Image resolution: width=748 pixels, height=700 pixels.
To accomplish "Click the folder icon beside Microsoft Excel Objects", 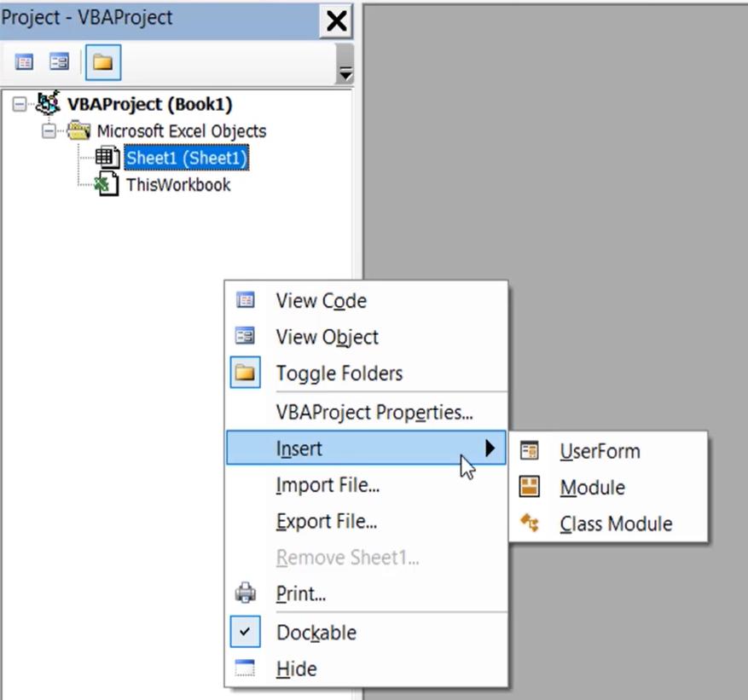I will coord(78,130).
